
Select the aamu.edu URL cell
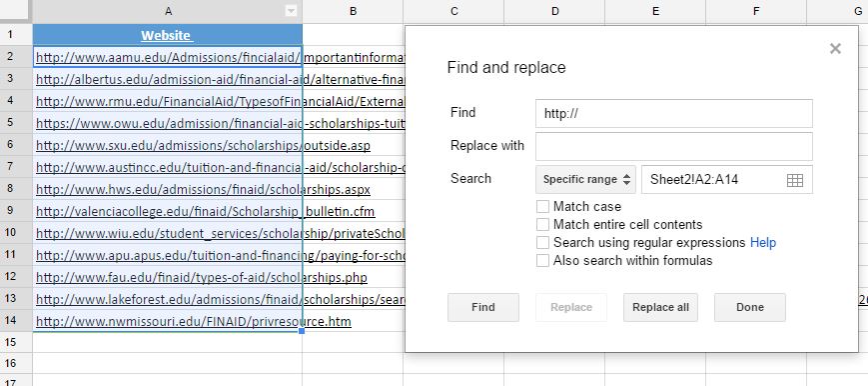click(167, 57)
